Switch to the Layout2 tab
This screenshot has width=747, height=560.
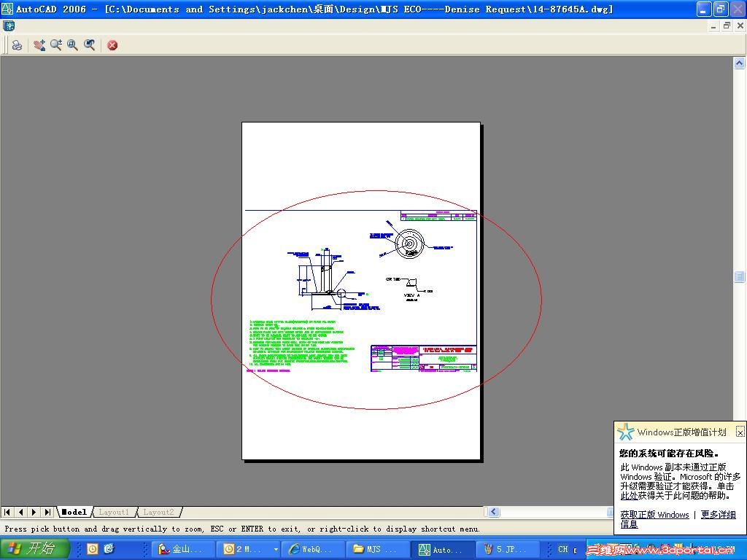pos(158,512)
